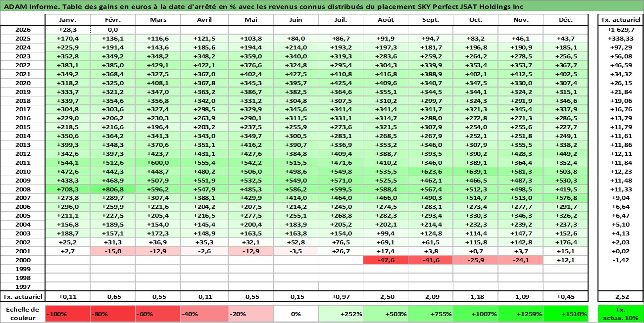This screenshot has width=644, height=323.
Task: Click the -2,52 total actuarial rate cell
Action: (621, 297)
